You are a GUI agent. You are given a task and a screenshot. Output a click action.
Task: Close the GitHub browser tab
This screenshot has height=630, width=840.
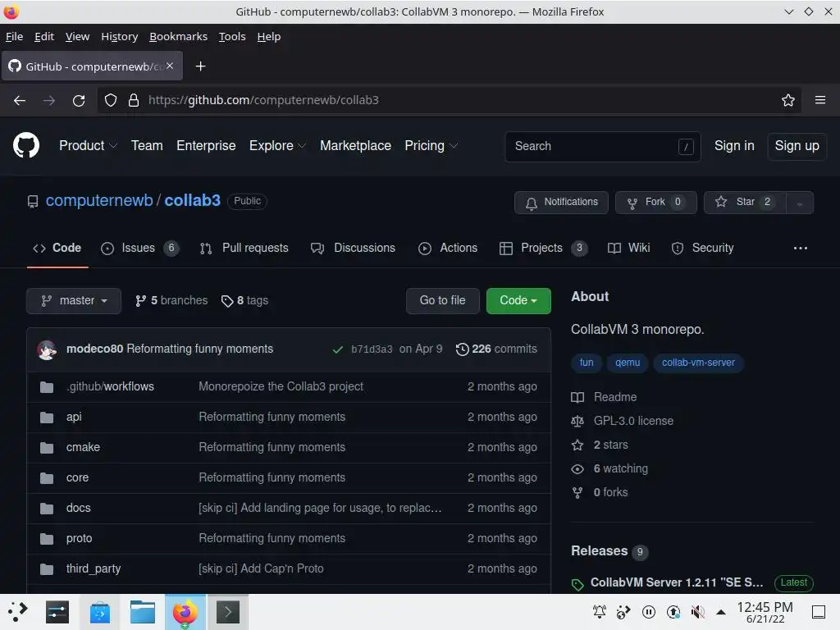click(170, 66)
